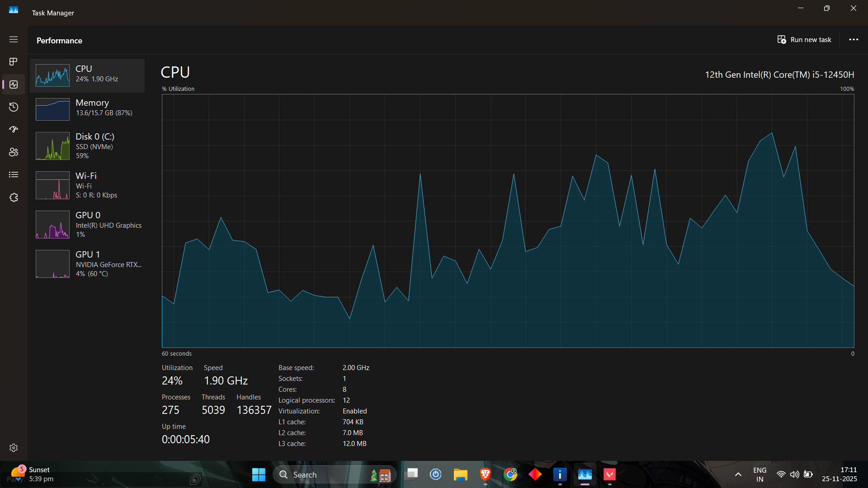
Task: Open the Users sidebar icon
Action: pos(14,152)
